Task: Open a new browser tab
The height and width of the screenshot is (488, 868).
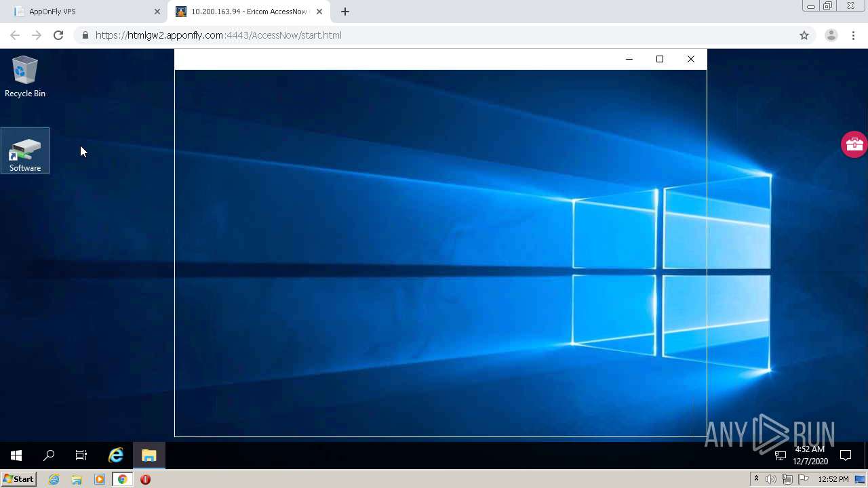Action: coord(345,12)
